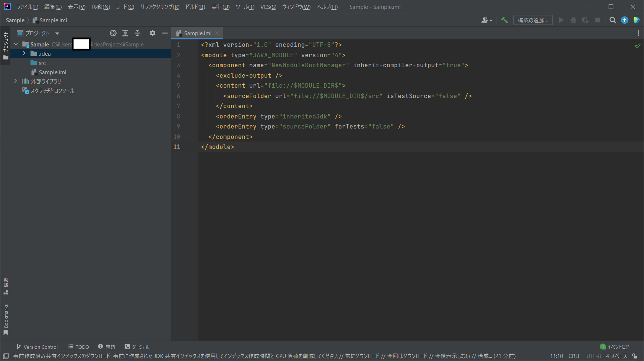The height and width of the screenshot is (361, 644).
Task: Click the IntelliJ IDEA app logo icon
Action: 7,6
